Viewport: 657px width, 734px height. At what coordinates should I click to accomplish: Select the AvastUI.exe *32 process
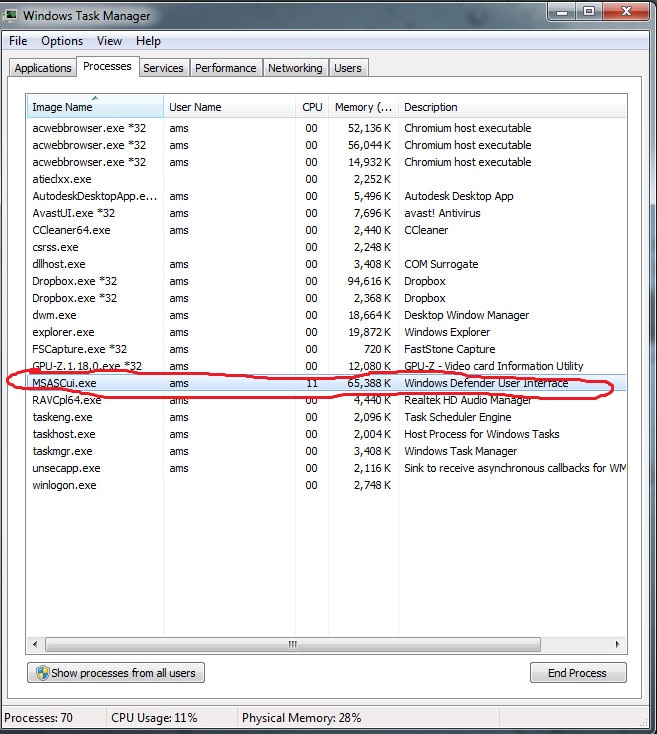point(326,213)
